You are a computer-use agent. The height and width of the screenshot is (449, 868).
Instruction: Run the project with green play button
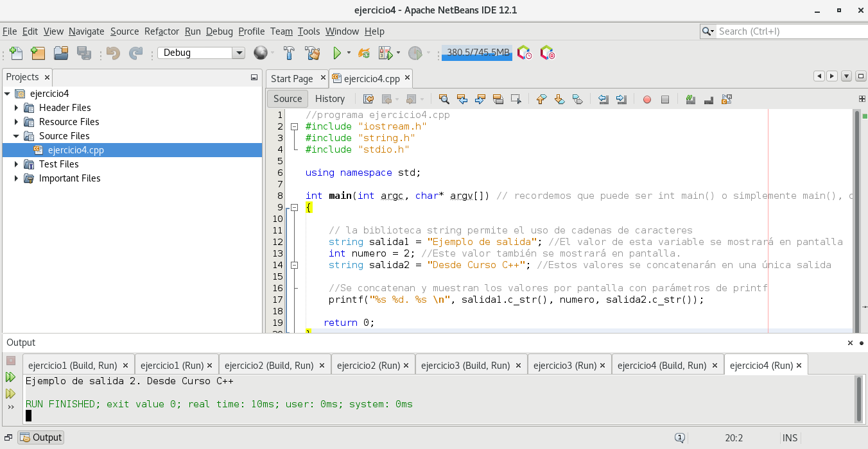336,53
